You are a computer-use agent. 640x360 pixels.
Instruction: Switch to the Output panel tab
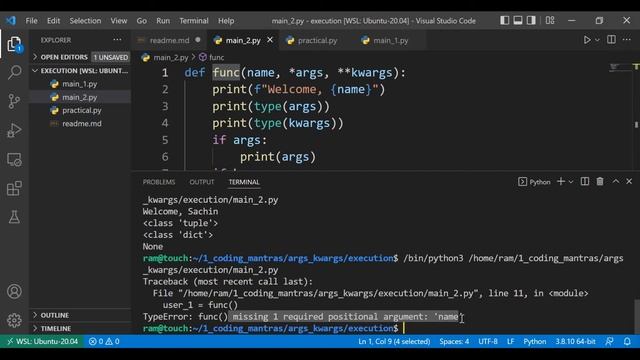(202, 182)
